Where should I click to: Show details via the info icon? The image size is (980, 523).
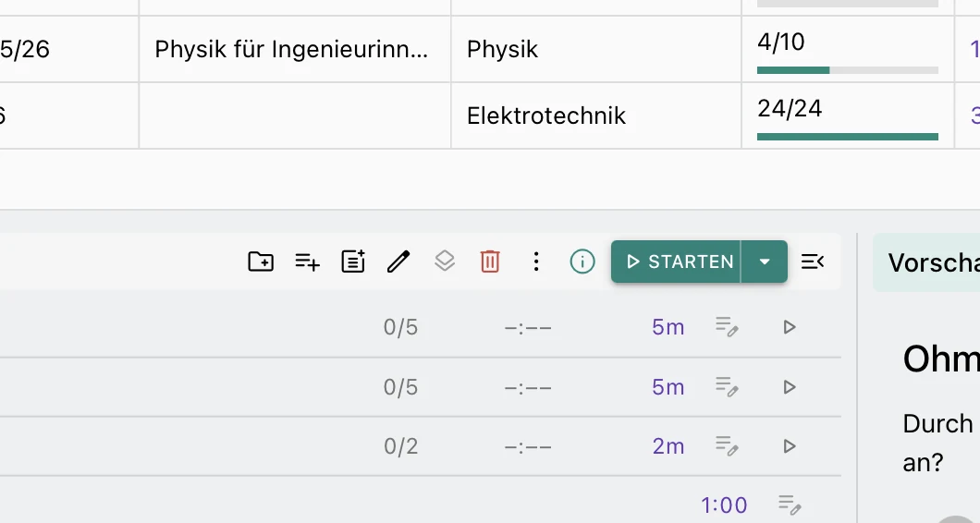pyautogui.click(x=582, y=261)
